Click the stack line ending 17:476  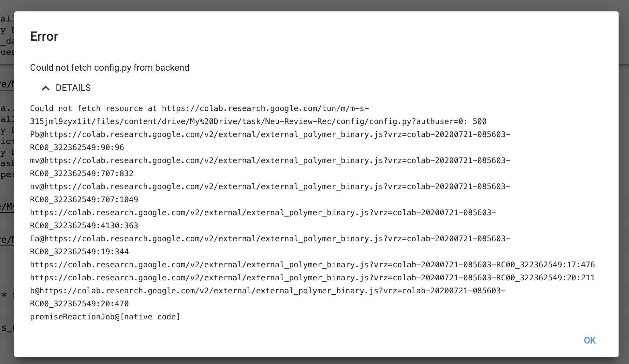(312, 264)
